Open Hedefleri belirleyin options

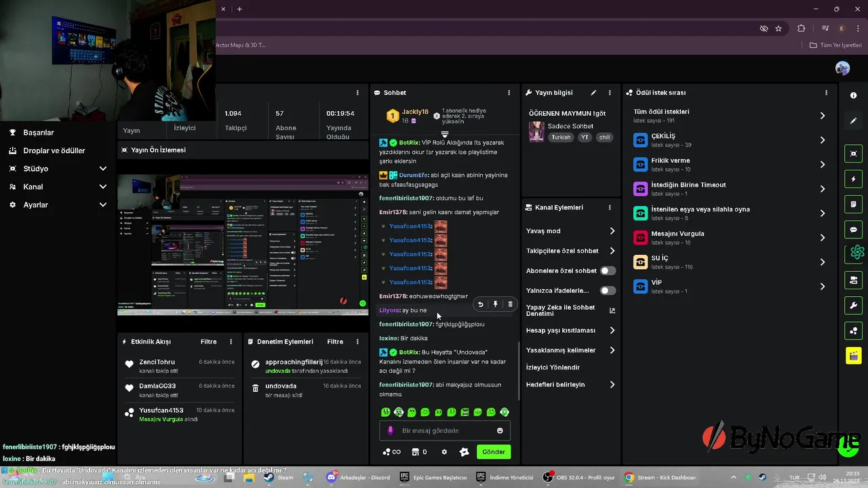570,384
